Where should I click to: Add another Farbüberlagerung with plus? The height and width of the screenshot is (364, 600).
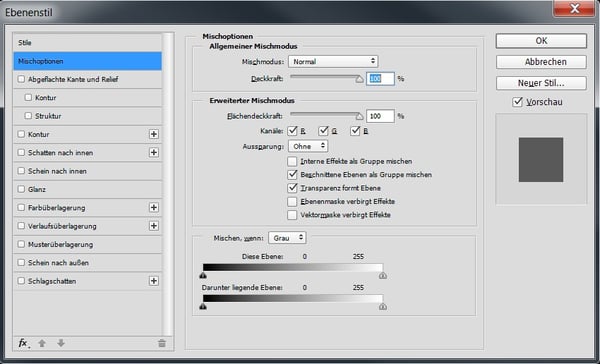(x=154, y=207)
